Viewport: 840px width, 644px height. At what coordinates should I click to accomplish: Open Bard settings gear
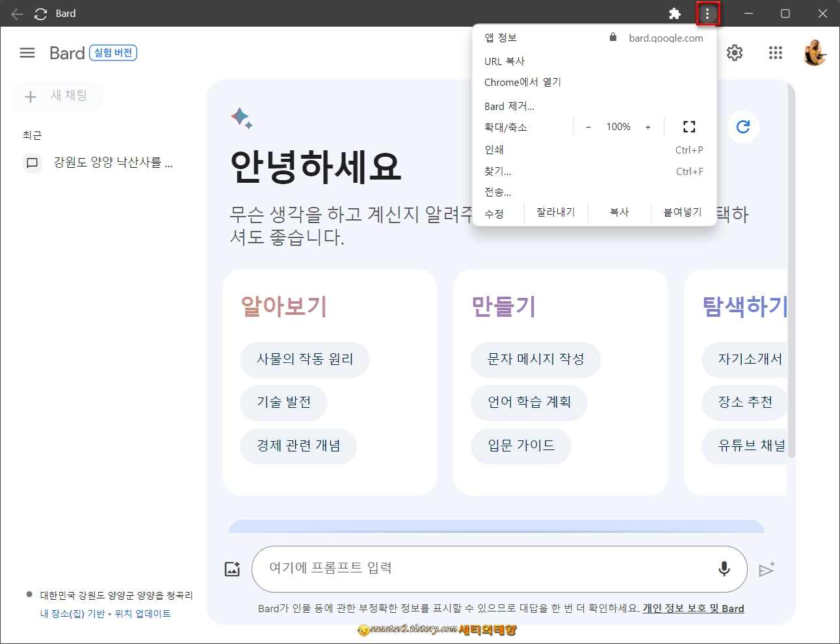click(735, 53)
